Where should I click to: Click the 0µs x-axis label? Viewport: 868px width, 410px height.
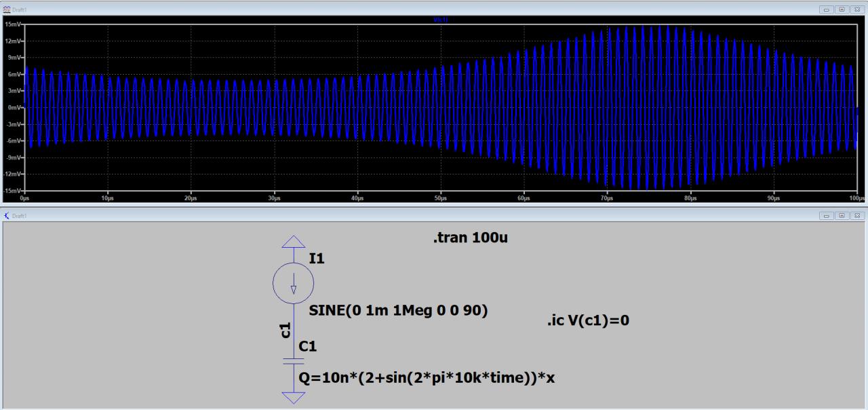(25, 199)
